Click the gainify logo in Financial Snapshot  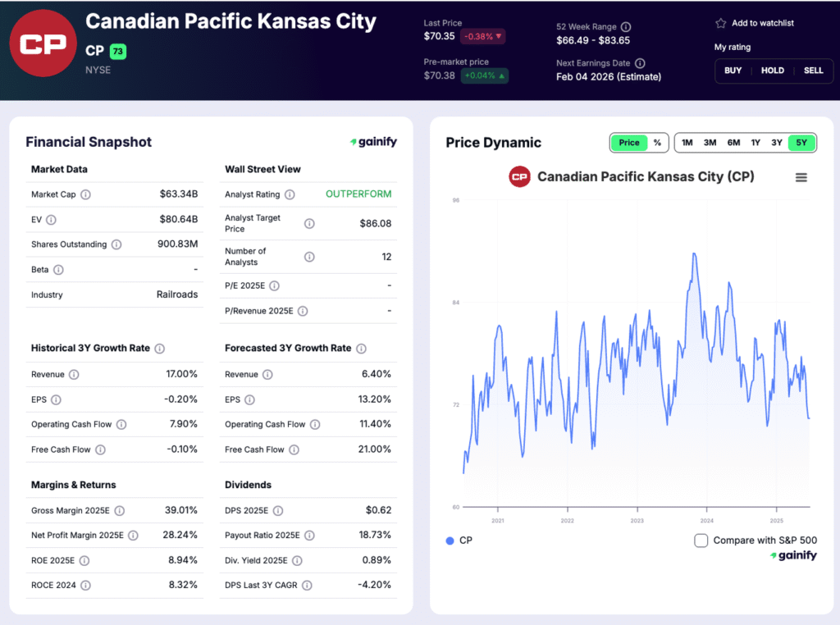point(373,141)
